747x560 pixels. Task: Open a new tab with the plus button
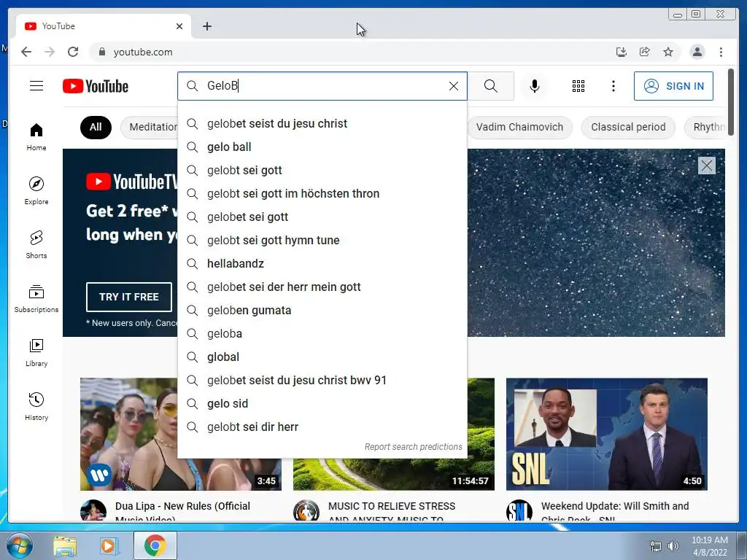[x=206, y=26]
